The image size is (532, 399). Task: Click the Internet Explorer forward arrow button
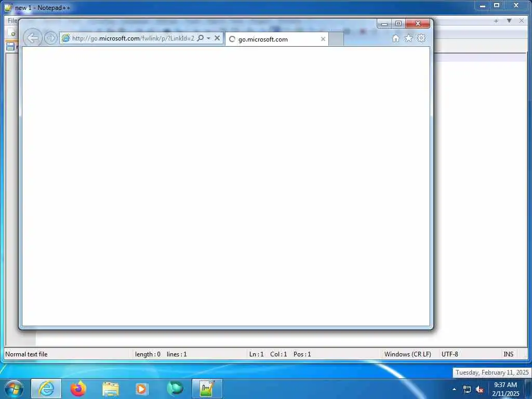coord(50,38)
